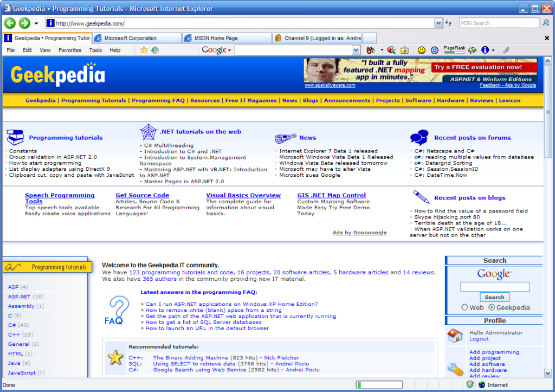This screenshot has height=392, width=555.
Task: Click the security shield icon in status bar
Action: [x=470, y=384]
